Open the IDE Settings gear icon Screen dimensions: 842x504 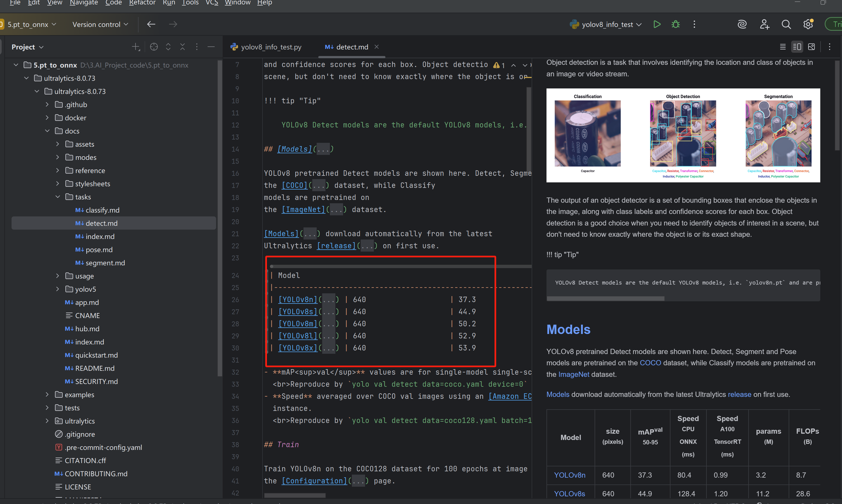tap(808, 24)
